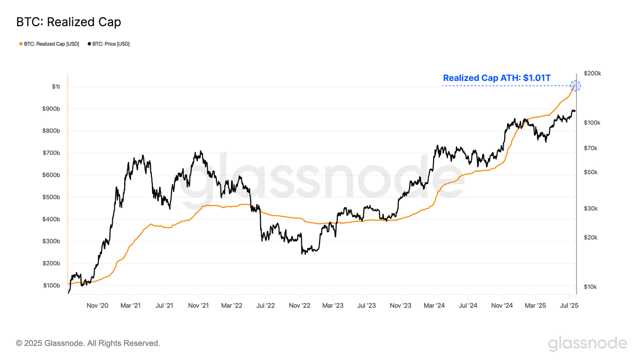644x362 pixels.
Task: Click the orange Realized Cap legend dot
Action: tap(21, 44)
